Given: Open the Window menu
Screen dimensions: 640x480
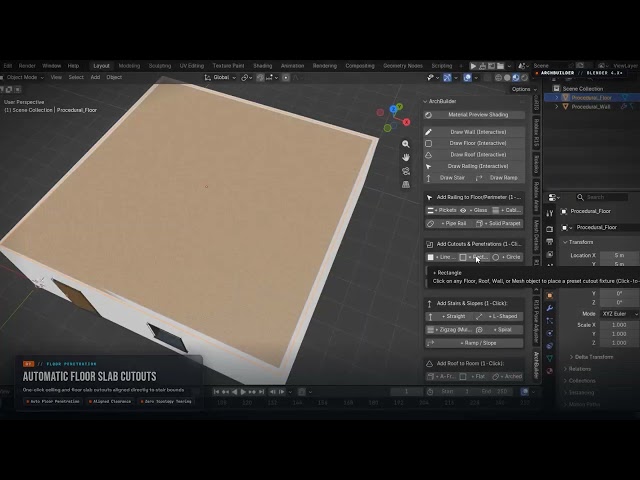Looking at the screenshot, I should click(x=51, y=66).
